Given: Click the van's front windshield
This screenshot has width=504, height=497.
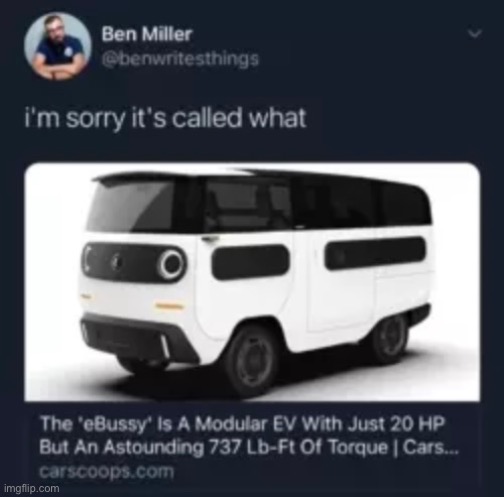Looking at the screenshot, I should 131,204.
